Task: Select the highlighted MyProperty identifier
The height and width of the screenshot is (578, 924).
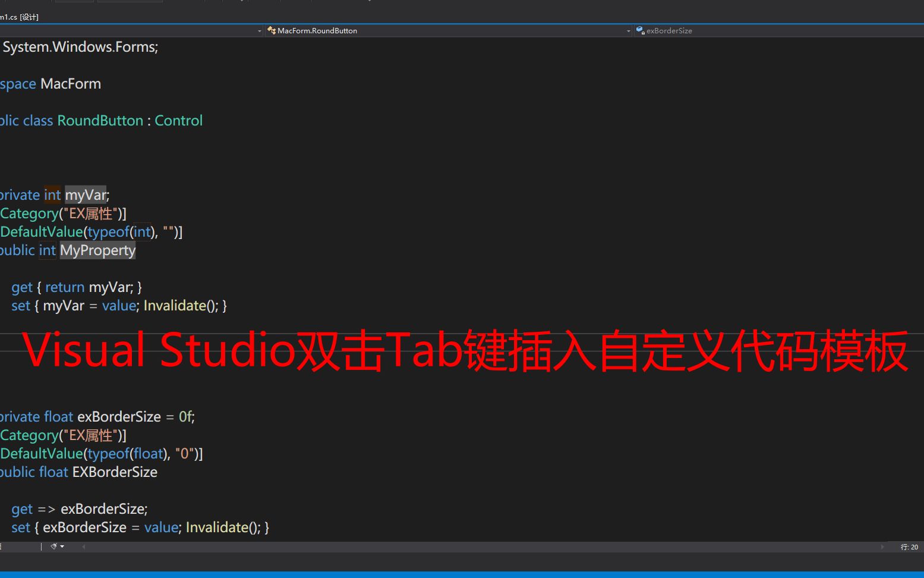Action: [97, 250]
